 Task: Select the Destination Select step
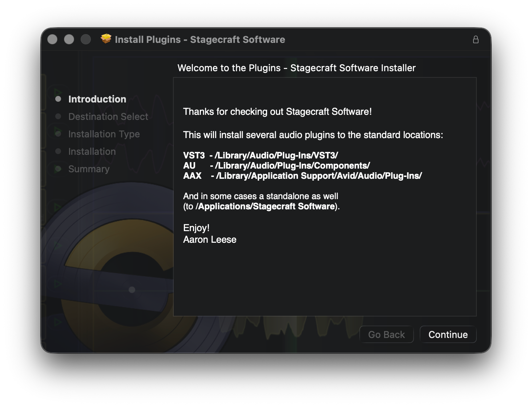[108, 117]
